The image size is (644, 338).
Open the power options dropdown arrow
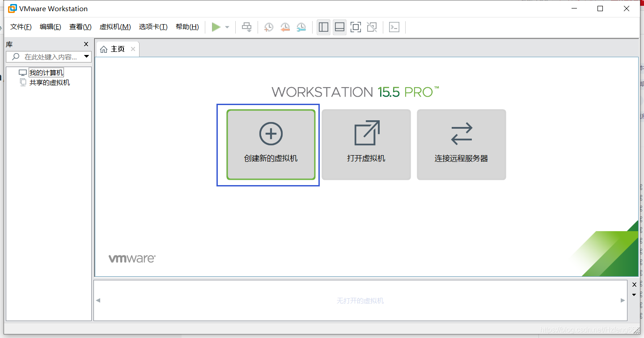click(227, 27)
